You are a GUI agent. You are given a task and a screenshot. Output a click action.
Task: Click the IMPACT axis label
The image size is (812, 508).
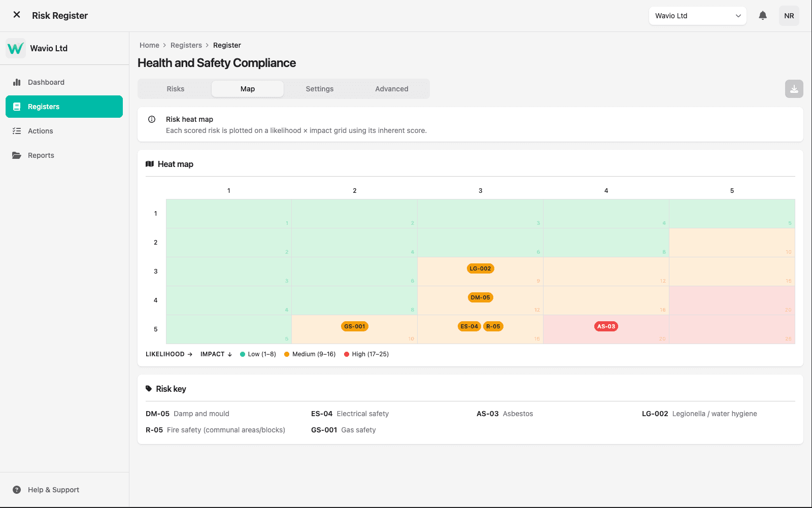(x=216, y=354)
